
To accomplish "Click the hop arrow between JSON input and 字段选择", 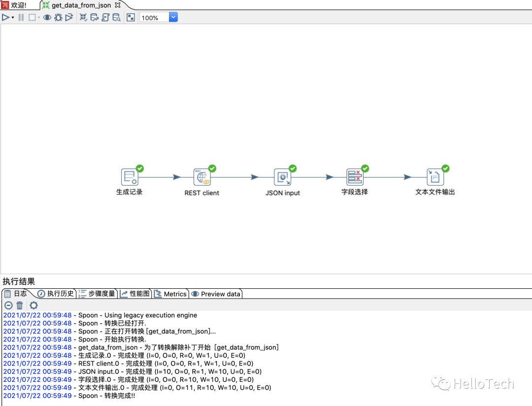I will tap(330, 177).
